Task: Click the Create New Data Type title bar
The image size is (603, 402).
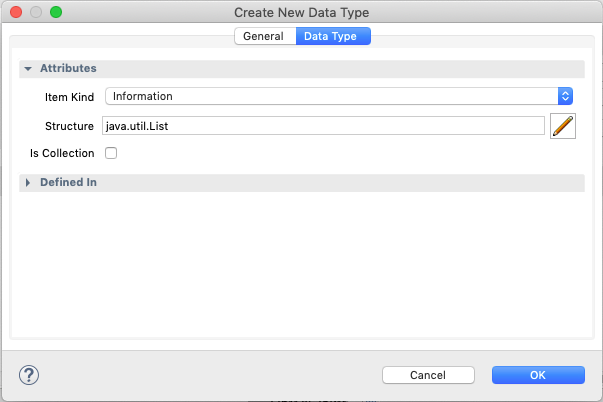Action: click(301, 12)
